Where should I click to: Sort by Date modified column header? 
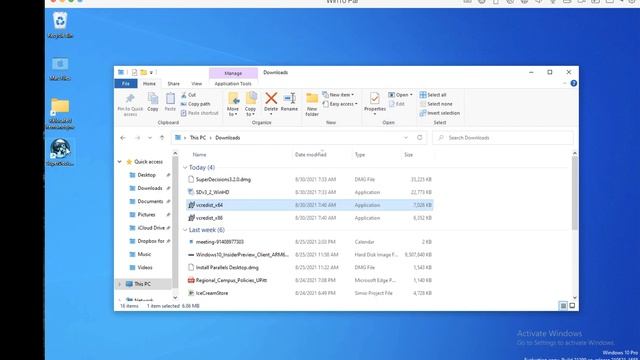point(311,155)
